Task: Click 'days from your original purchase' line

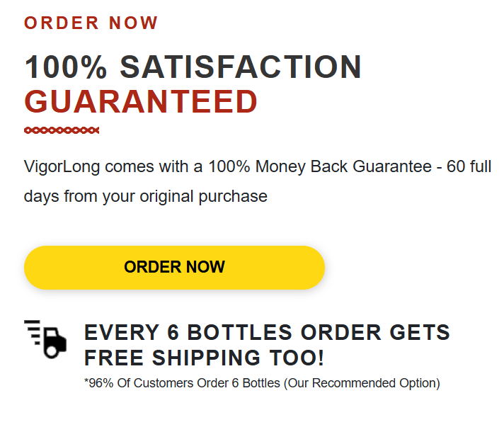Action: click(x=146, y=196)
